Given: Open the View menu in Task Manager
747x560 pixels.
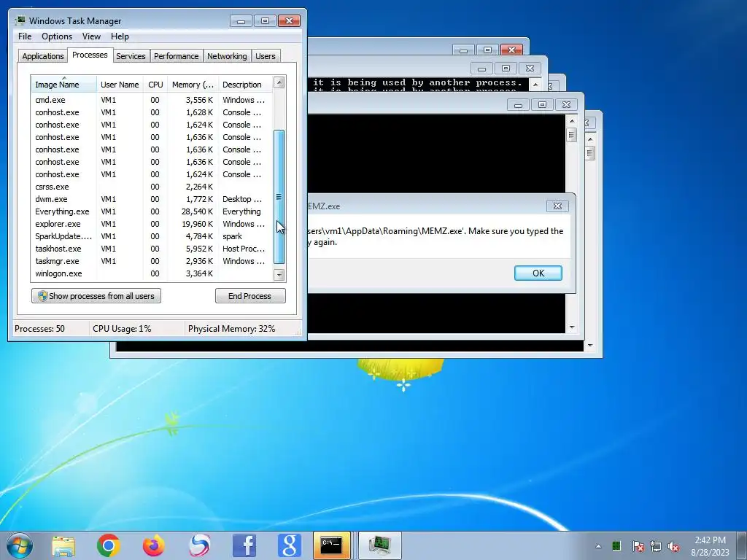Looking at the screenshot, I should [x=91, y=36].
